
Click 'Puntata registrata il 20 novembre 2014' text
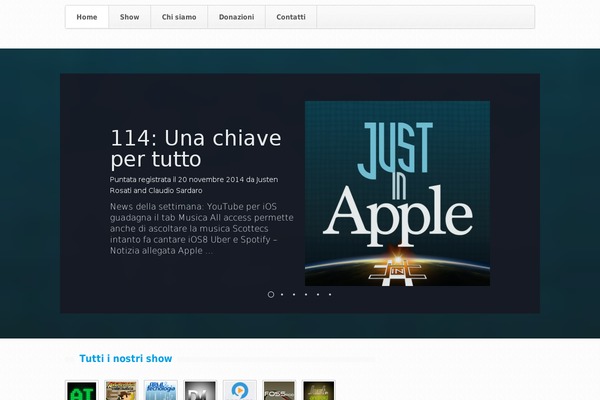[177, 180]
